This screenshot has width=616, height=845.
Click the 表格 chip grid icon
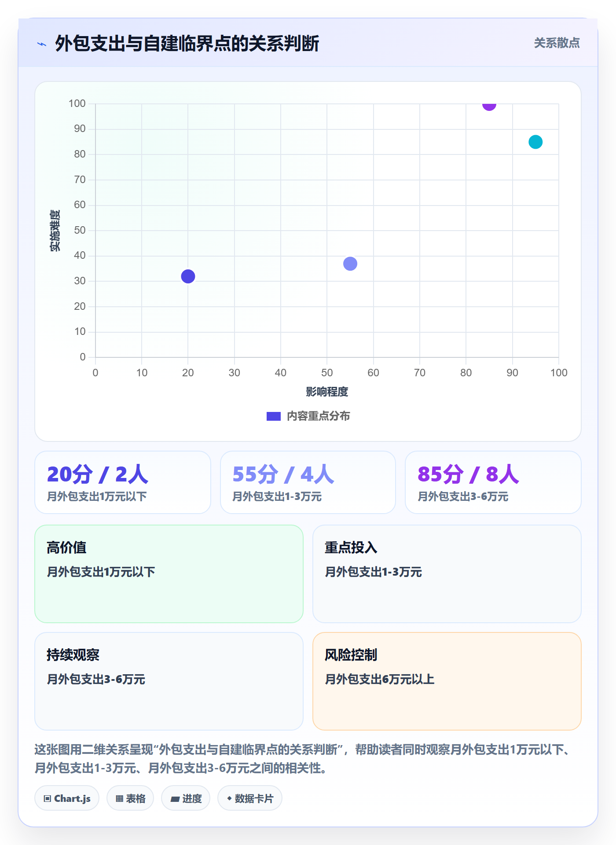(119, 799)
